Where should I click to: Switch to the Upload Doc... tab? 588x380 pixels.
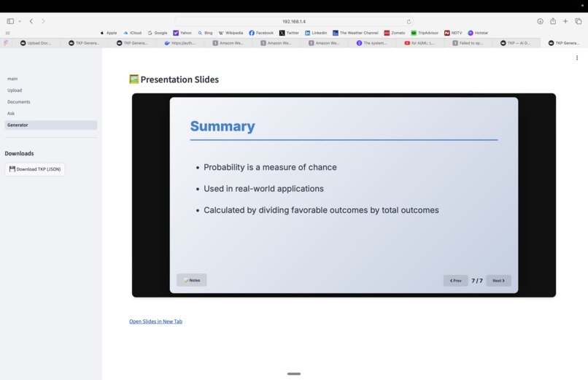click(x=36, y=43)
